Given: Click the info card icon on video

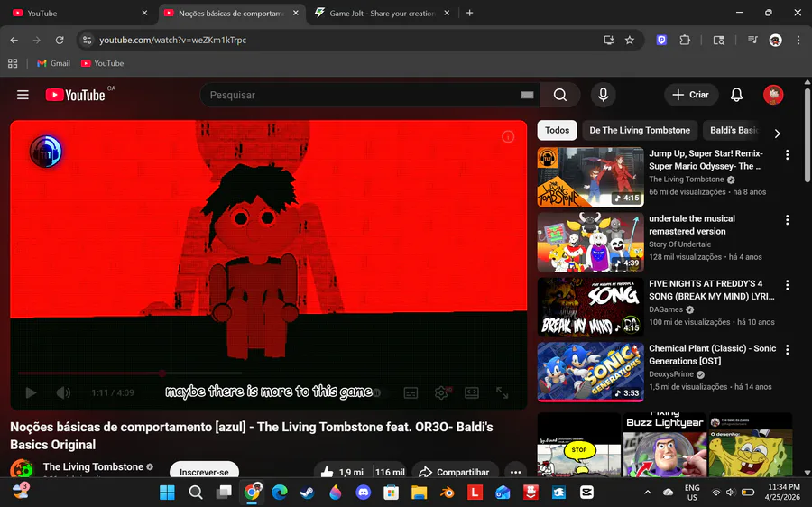Looking at the screenshot, I should [508, 136].
